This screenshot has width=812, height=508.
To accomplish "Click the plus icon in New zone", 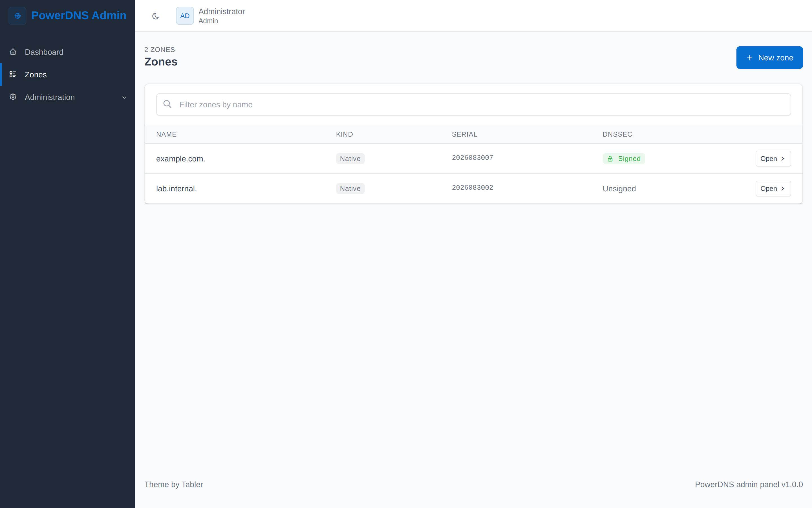I will [750, 58].
